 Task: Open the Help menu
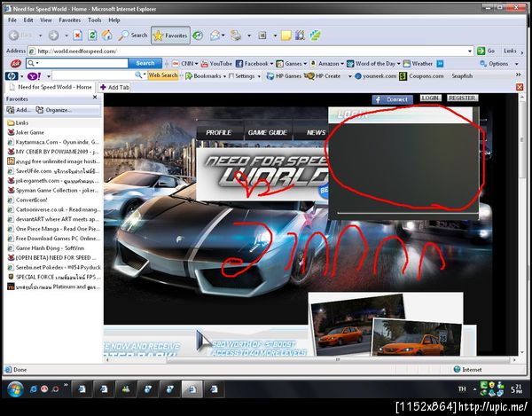114,20
